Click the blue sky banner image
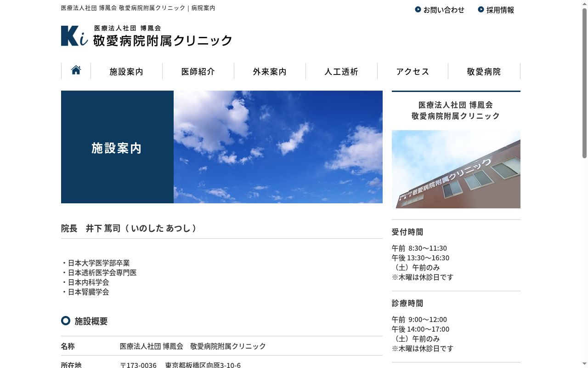 (278, 147)
